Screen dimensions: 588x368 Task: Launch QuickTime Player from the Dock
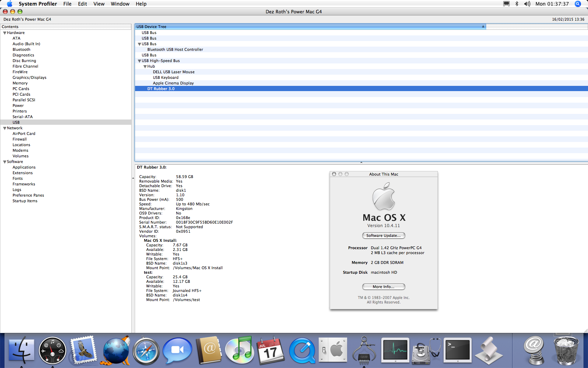pyautogui.click(x=302, y=350)
